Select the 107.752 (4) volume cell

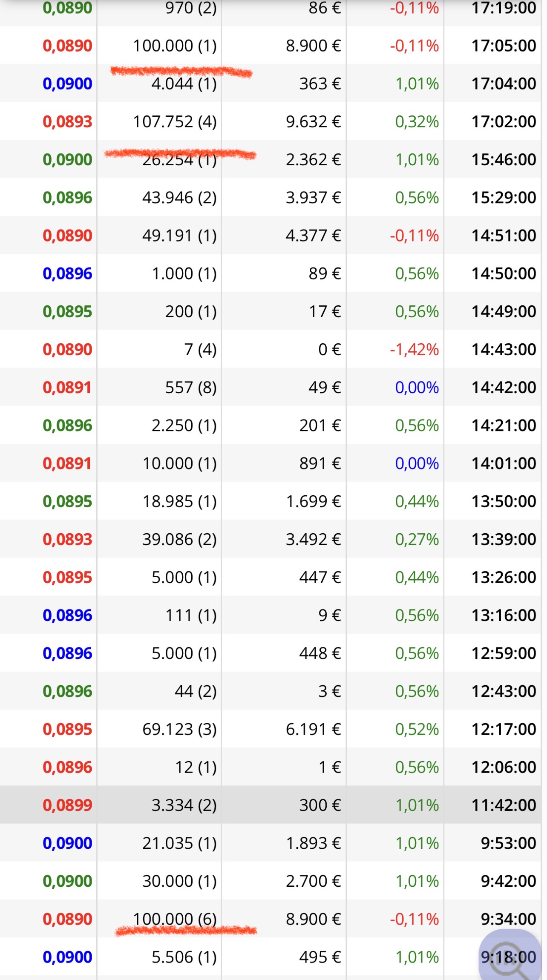click(x=175, y=122)
